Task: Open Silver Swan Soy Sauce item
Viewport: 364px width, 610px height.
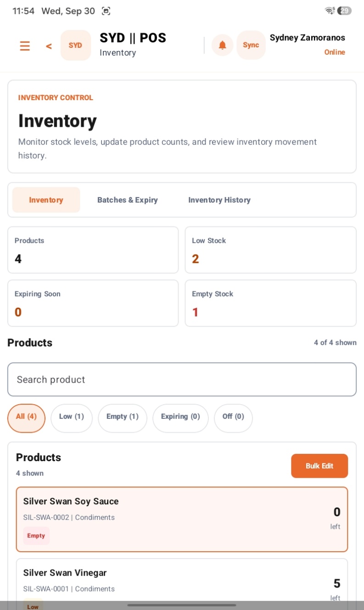Action: point(182,519)
